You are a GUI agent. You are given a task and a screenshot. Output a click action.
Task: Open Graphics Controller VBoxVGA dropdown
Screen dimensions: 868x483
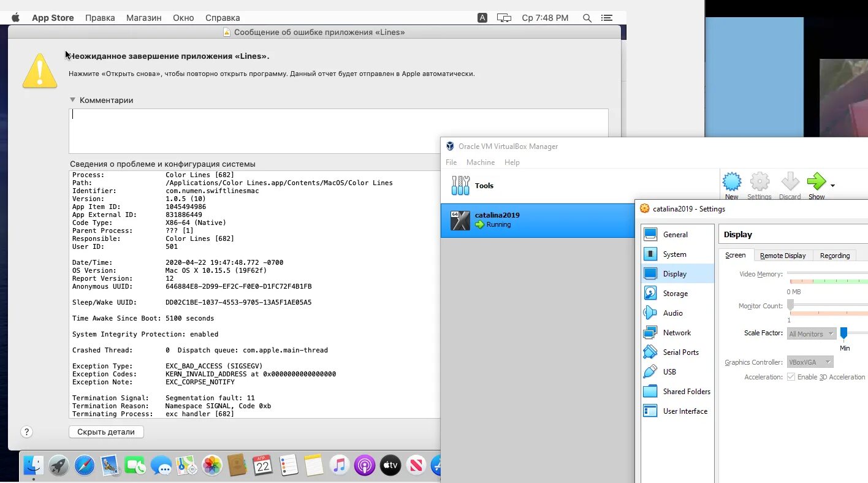(x=810, y=362)
